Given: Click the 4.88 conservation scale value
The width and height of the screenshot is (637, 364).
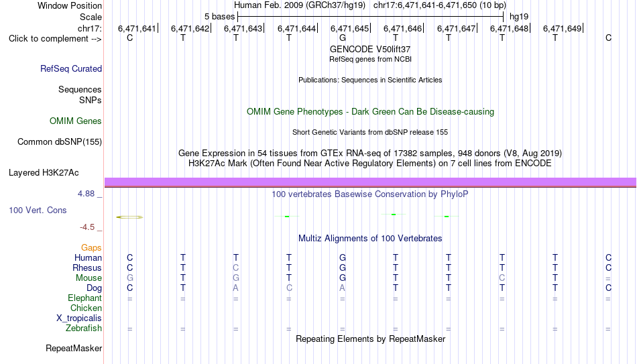Looking at the screenshot, I should click(x=86, y=194).
